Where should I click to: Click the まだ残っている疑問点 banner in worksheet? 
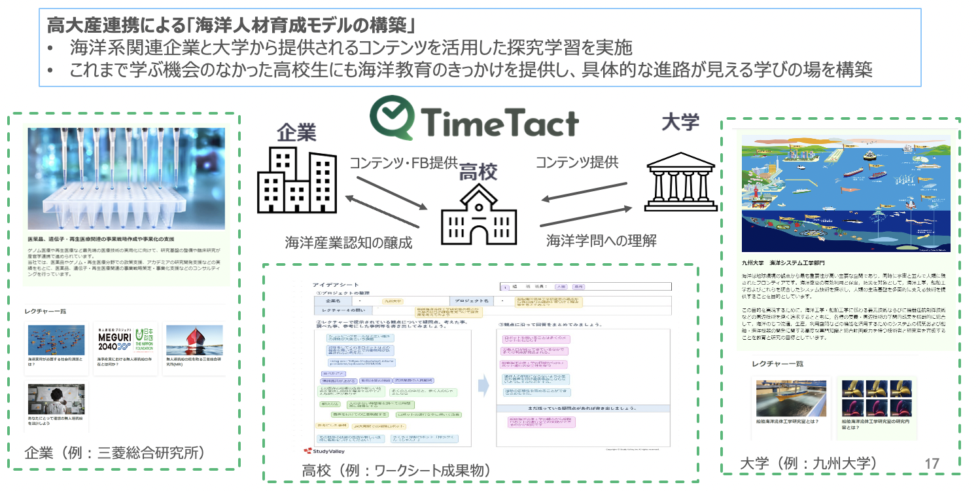pos(584,408)
